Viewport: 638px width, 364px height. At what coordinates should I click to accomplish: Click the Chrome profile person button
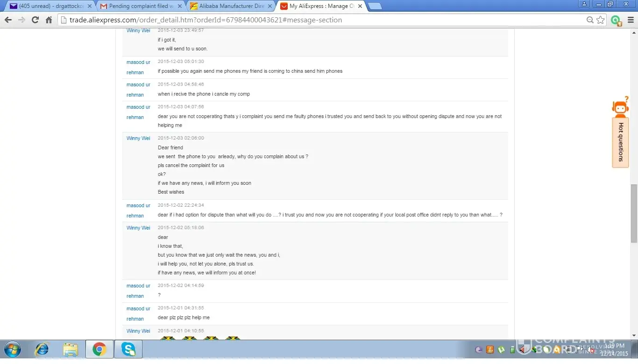click(x=584, y=4)
